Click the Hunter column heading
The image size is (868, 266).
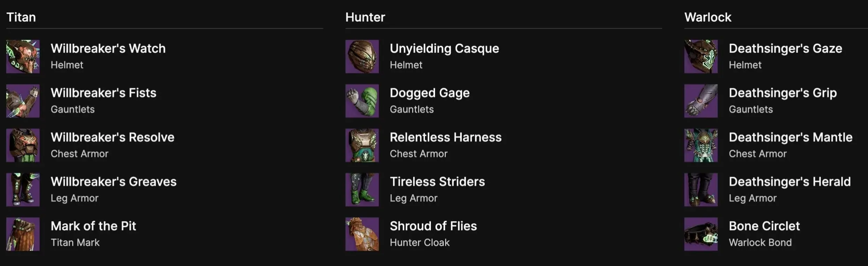pyautogui.click(x=365, y=17)
